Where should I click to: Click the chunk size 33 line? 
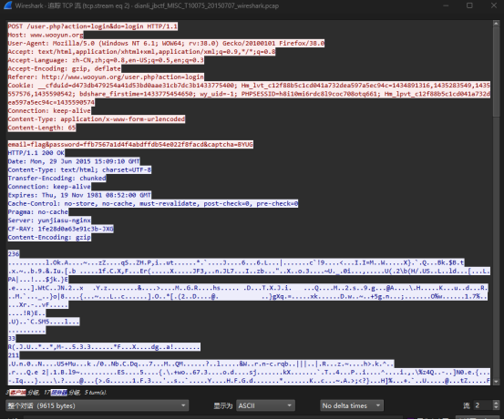[x=12, y=338]
